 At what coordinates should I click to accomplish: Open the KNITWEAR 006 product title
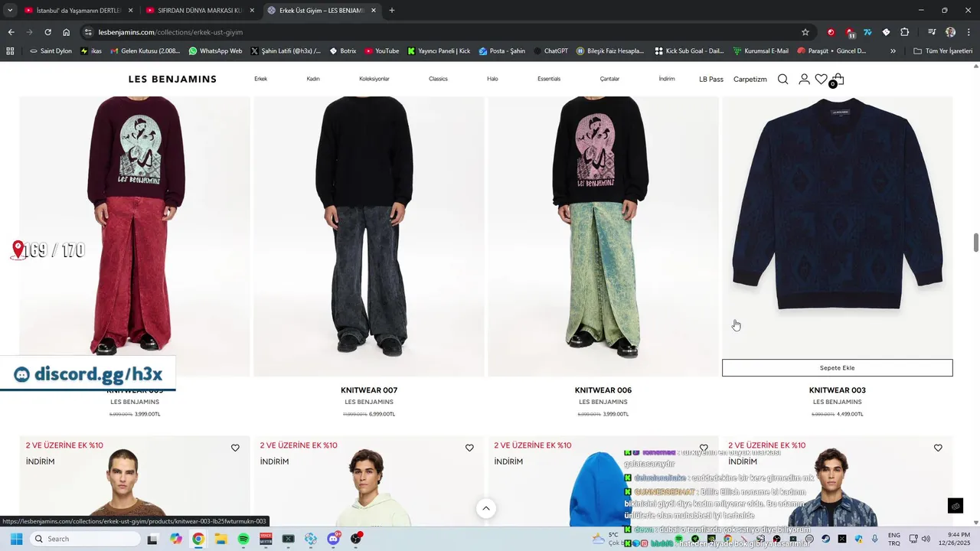coord(603,390)
